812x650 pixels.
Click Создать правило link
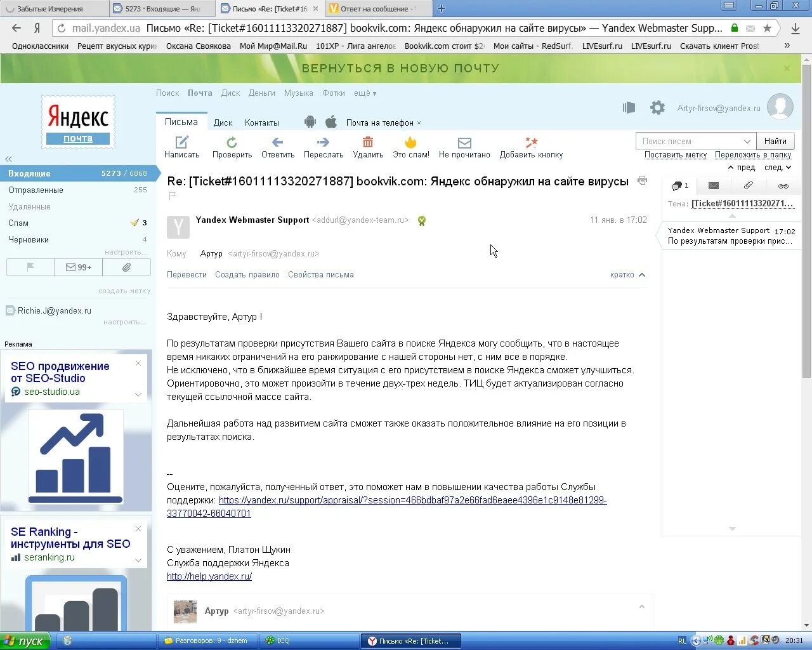point(247,275)
